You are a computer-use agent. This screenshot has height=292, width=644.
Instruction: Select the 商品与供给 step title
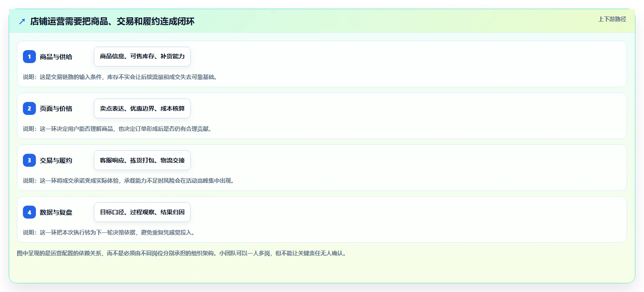pyautogui.click(x=56, y=57)
